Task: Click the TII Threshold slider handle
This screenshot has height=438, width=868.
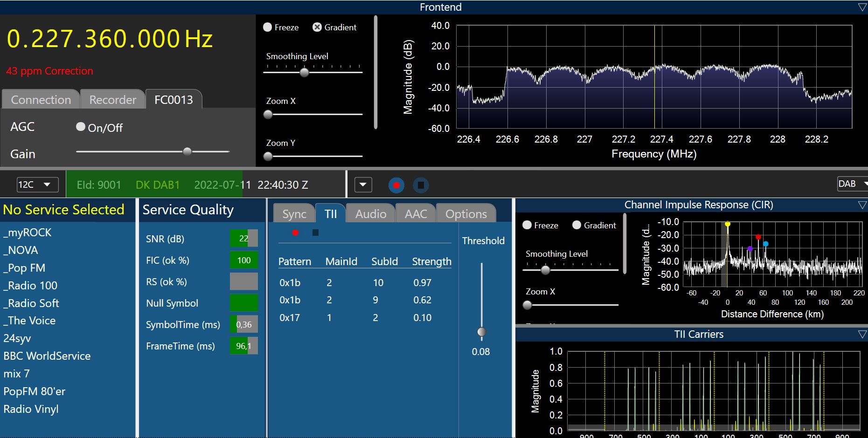Action: (x=482, y=332)
